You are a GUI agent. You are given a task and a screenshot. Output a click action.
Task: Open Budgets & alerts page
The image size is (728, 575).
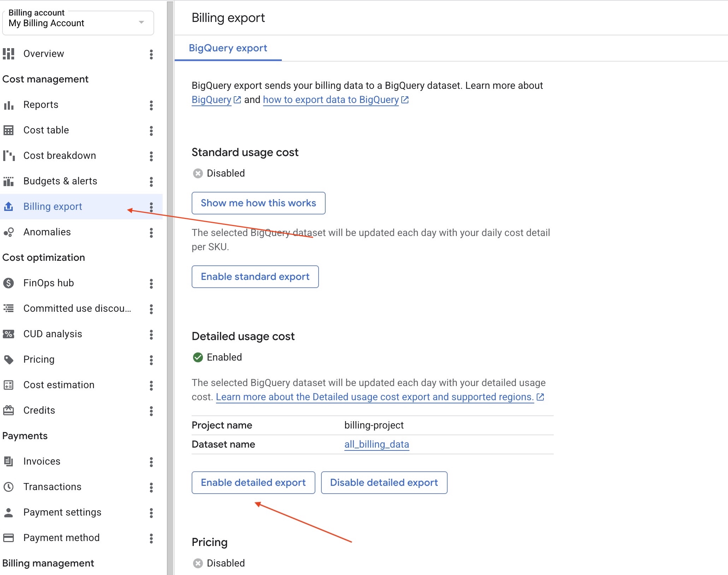click(60, 181)
